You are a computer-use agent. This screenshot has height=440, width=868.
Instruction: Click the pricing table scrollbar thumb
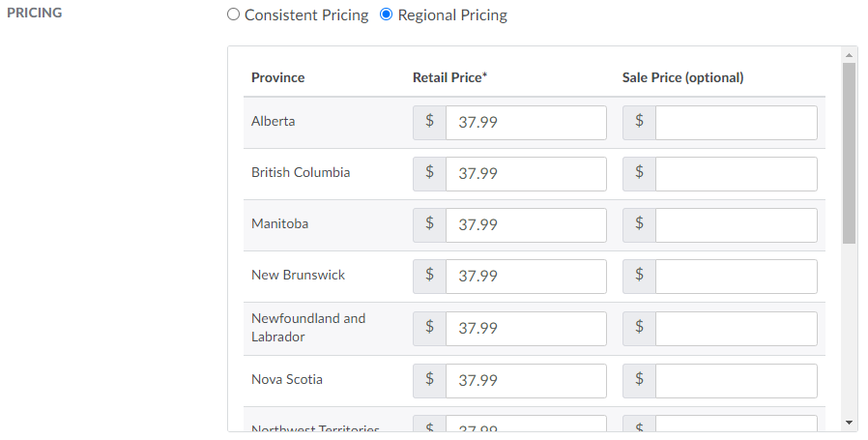849,153
